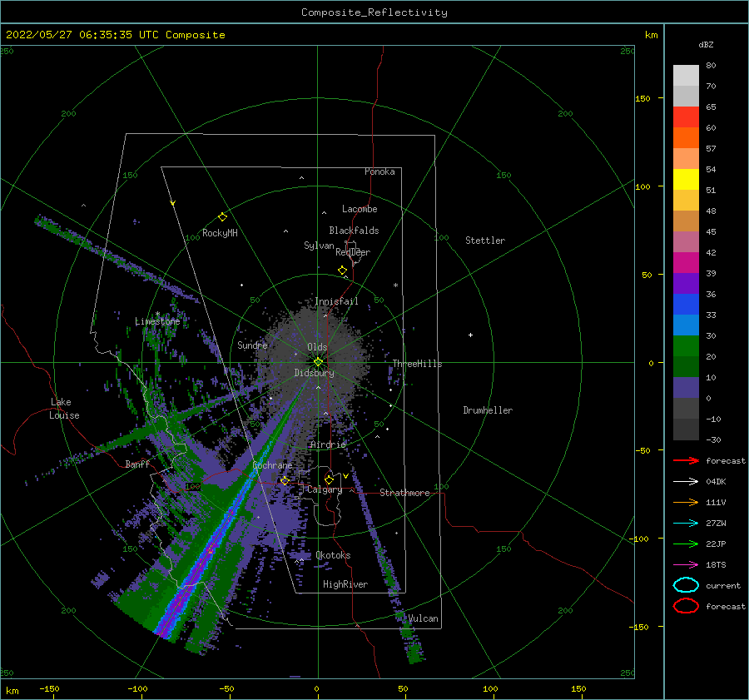This screenshot has width=749, height=700.
Task: Click the white asterisk marker near Limestone
Action: click(x=157, y=315)
